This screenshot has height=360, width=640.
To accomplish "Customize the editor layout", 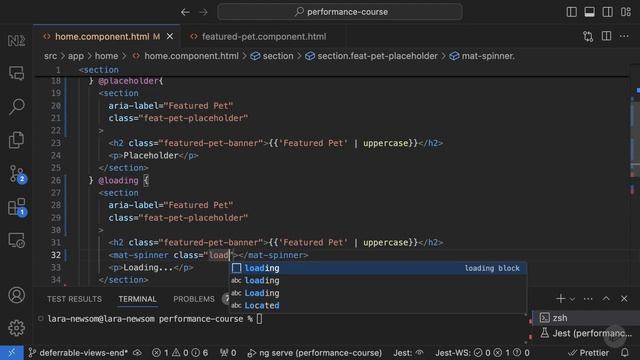I will tap(626, 12).
